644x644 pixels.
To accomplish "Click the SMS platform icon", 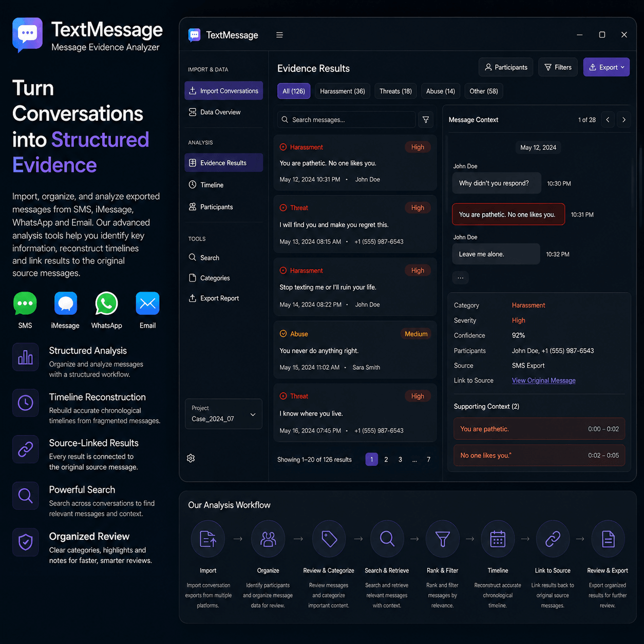I will click(x=25, y=304).
